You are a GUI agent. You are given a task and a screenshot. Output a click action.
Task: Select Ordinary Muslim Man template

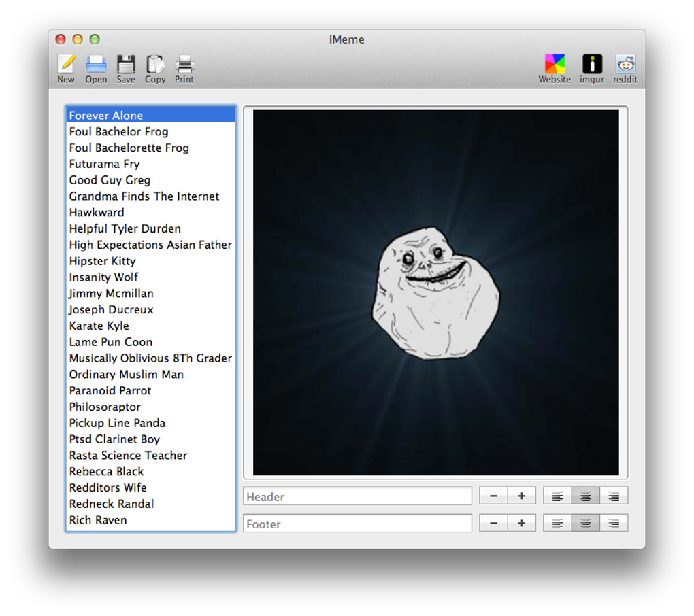151,374
